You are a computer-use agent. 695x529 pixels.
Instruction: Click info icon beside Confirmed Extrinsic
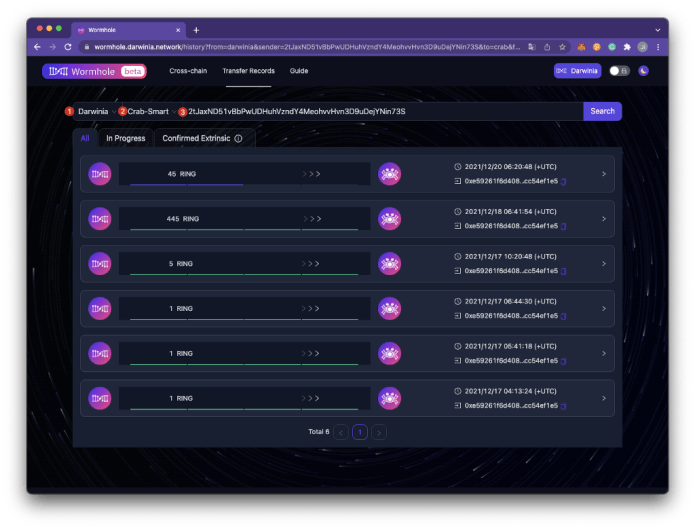[238, 139]
